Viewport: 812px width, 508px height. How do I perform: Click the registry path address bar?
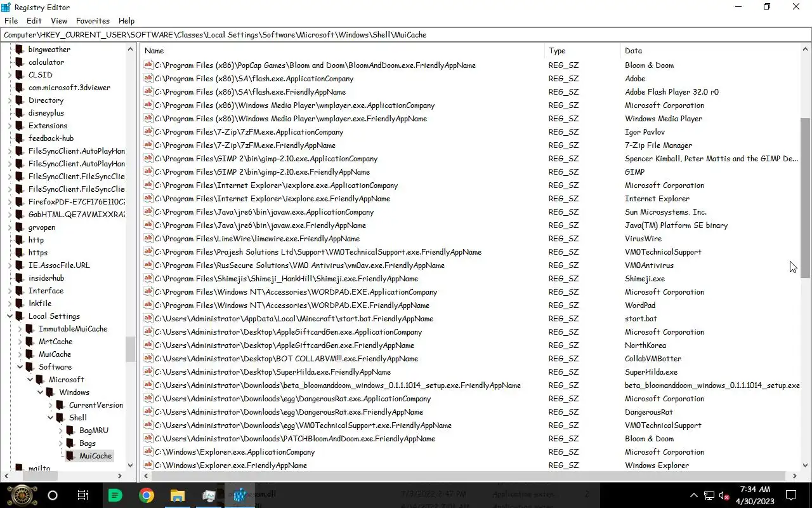click(x=406, y=34)
